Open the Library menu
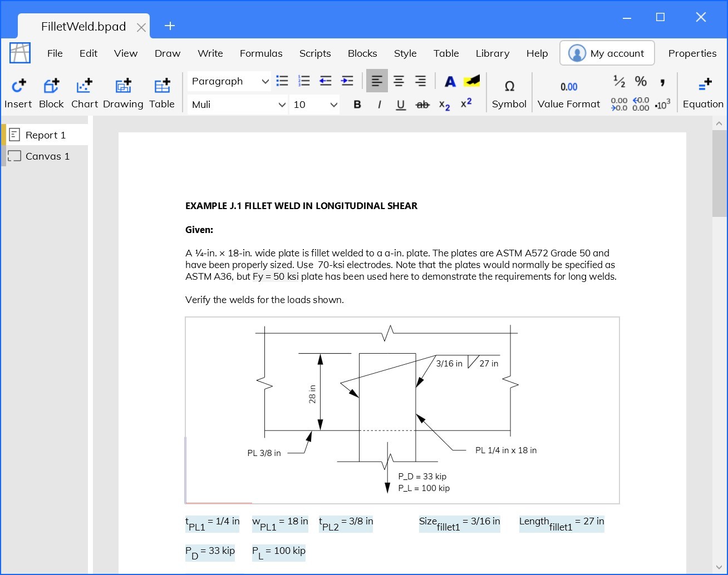 pos(493,53)
